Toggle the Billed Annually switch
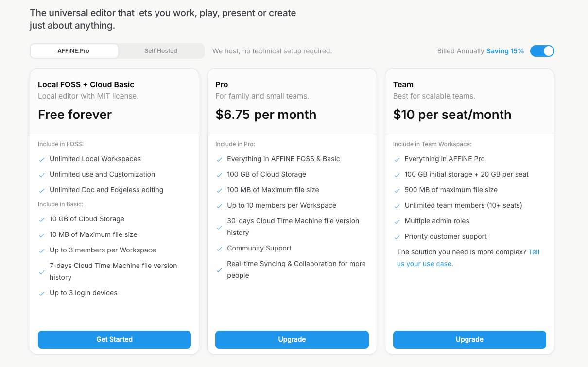 [542, 51]
